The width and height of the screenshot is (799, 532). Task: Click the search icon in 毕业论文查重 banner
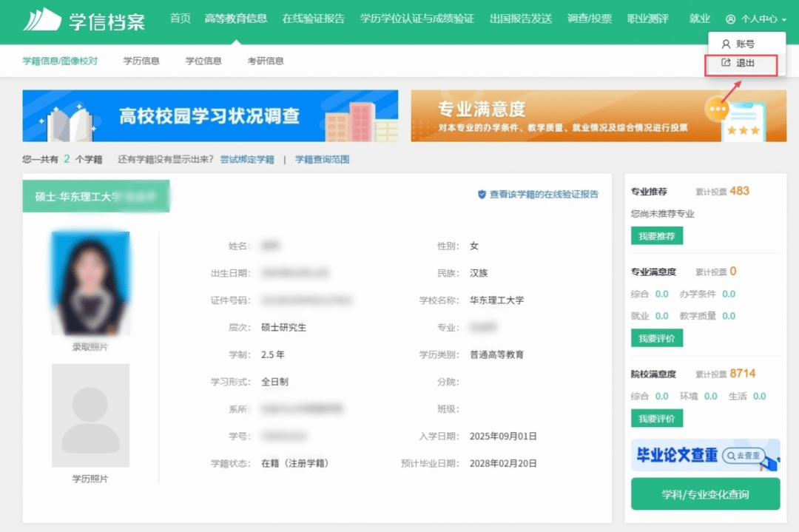coord(730,456)
